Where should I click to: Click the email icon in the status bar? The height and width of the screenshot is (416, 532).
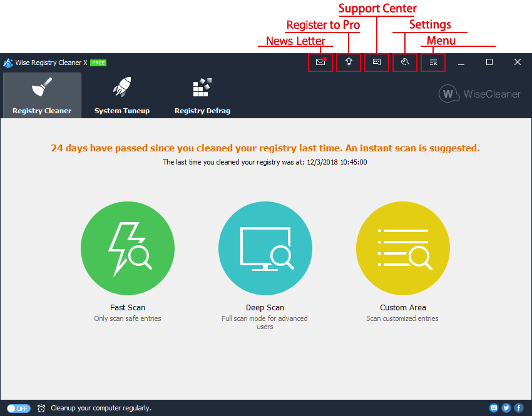[x=494, y=408]
